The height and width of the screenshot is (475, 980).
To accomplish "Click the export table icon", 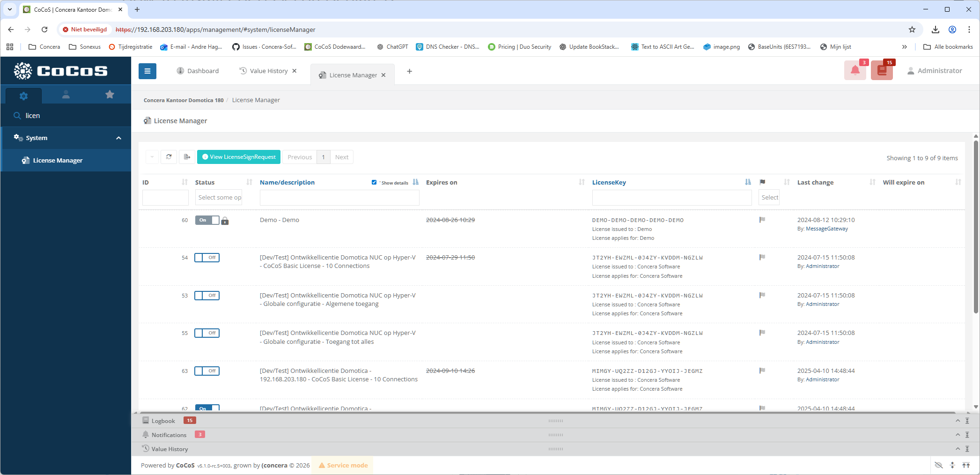I will coord(187,157).
